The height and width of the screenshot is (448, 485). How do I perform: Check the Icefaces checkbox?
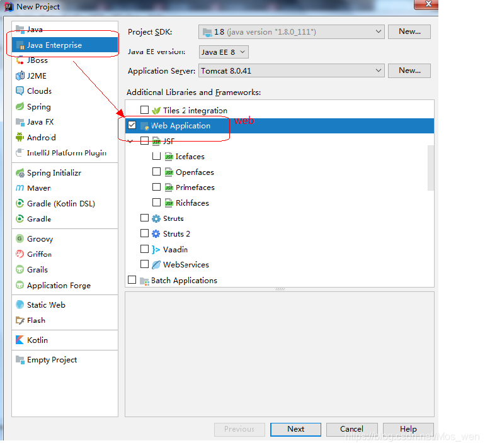(x=156, y=156)
